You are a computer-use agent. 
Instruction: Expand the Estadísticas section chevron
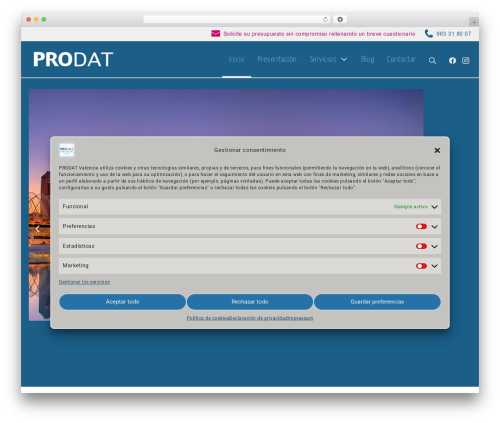[x=434, y=246]
